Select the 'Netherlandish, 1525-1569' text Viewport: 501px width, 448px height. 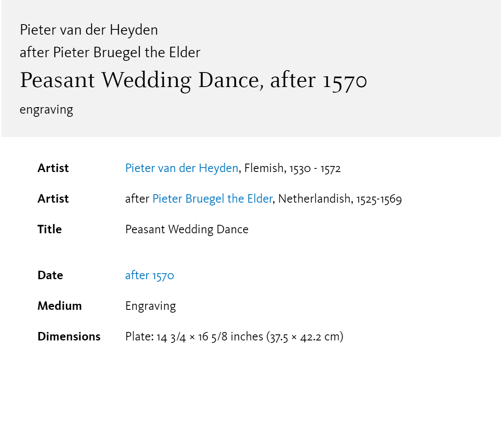coord(340,199)
